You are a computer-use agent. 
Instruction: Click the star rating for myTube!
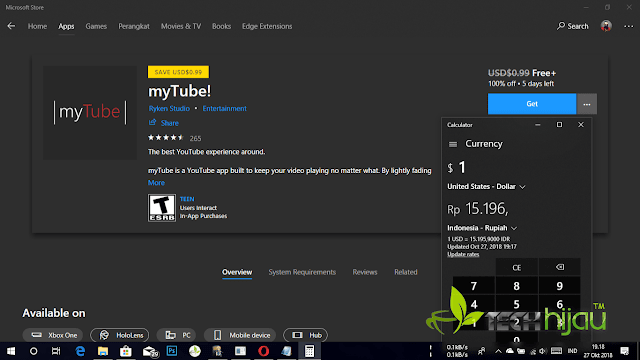[166, 138]
